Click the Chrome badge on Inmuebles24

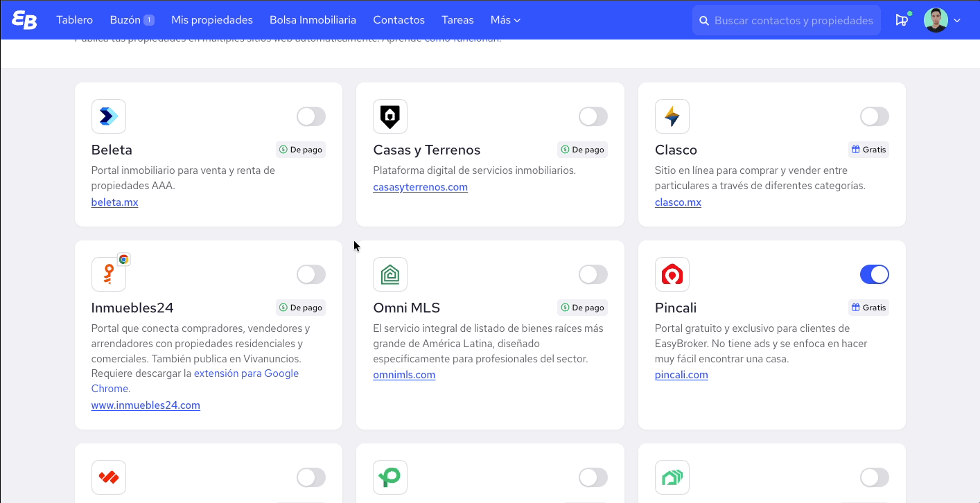(123, 259)
